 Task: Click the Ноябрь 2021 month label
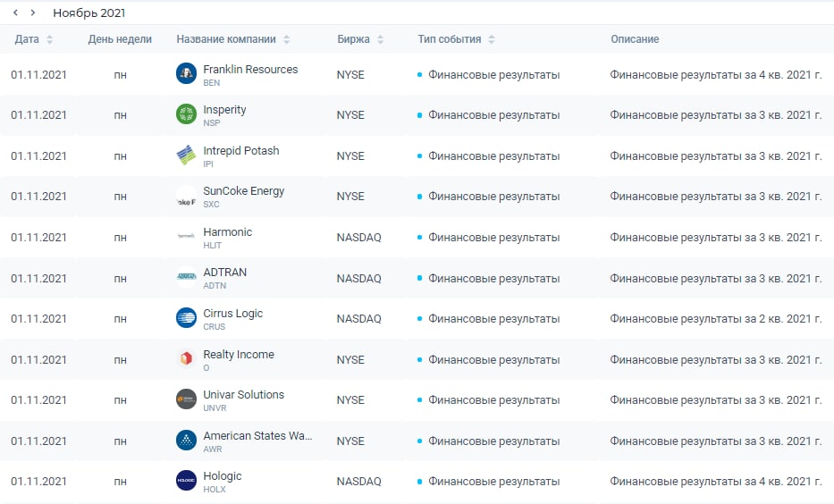(x=88, y=13)
